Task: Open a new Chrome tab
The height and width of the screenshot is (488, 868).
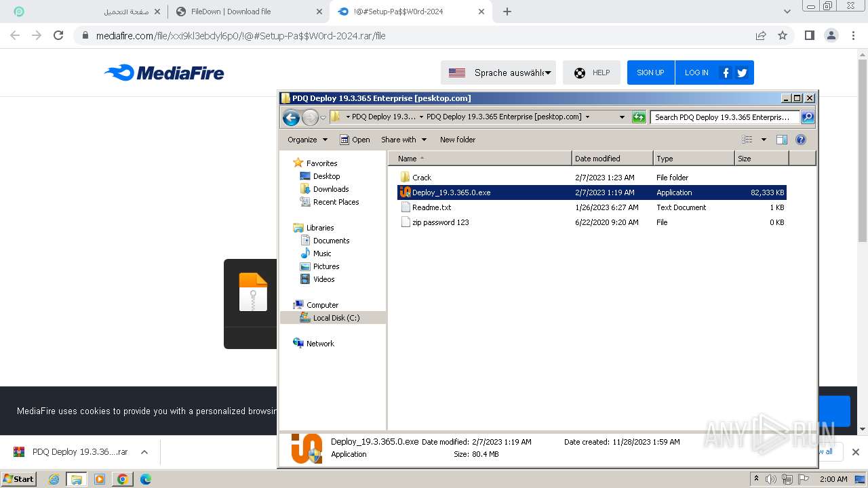Action: 507,12
